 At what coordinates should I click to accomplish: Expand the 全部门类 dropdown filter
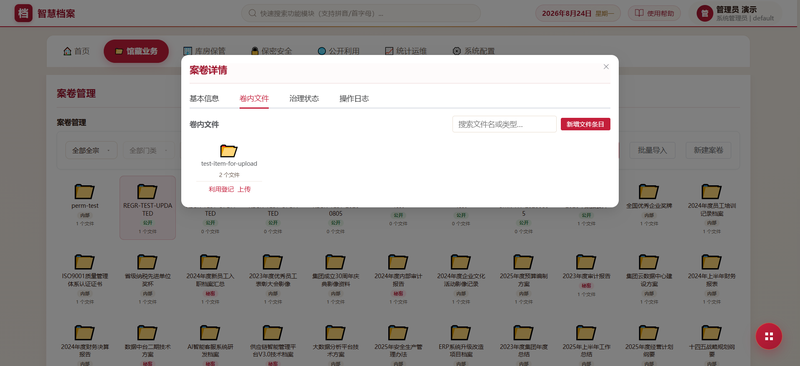pyautogui.click(x=148, y=151)
